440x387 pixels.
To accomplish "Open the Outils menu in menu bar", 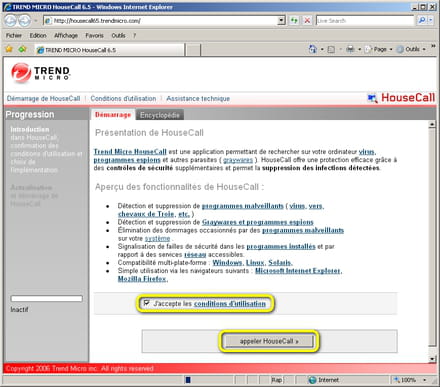I will tap(118, 35).
